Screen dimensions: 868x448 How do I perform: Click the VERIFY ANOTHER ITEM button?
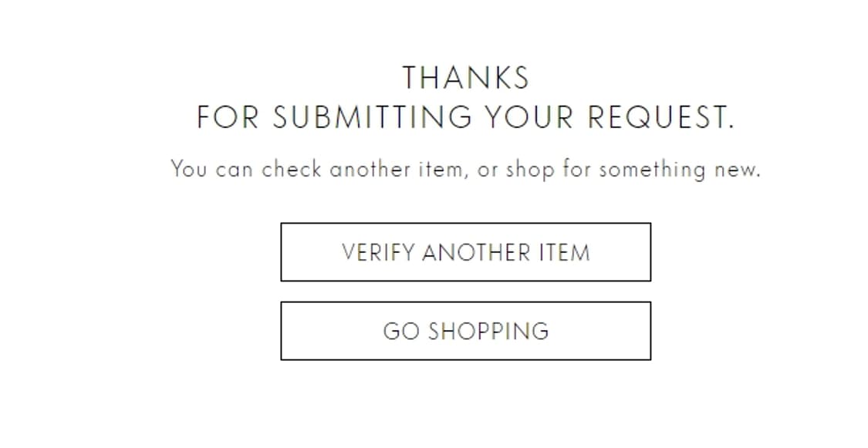click(465, 252)
